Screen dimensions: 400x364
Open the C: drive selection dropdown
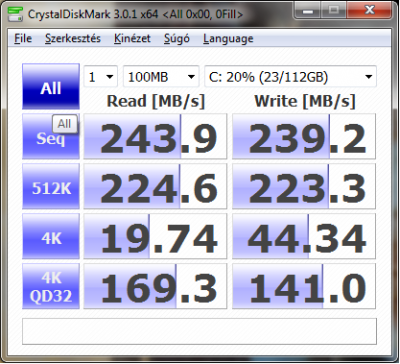290,77
